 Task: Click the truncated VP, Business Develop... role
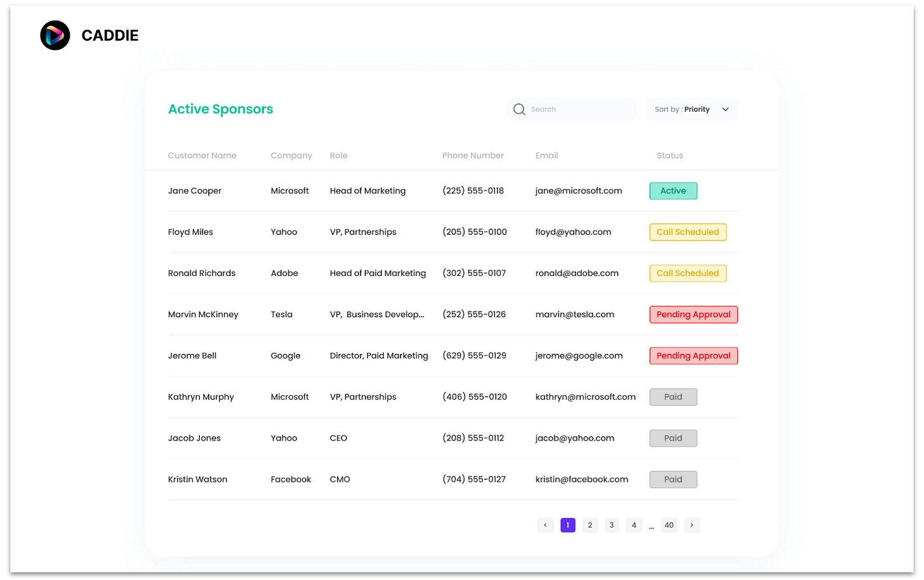click(377, 315)
